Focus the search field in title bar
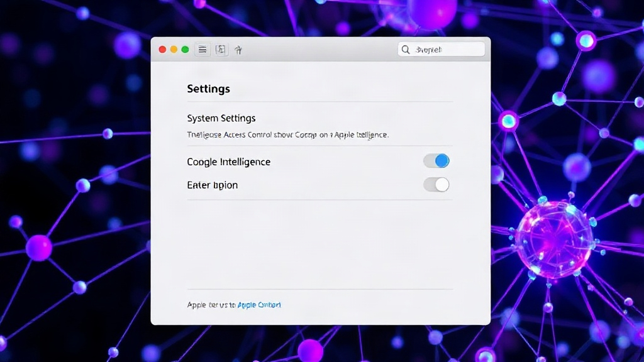The height and width of the screenshot is (362, 644). [x=441, y=50]
